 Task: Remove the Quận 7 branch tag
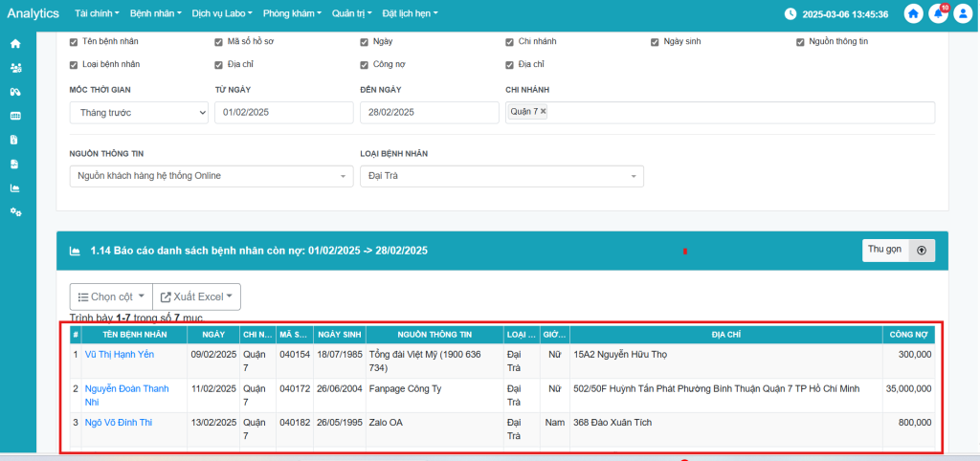click(x=544, y=112)
